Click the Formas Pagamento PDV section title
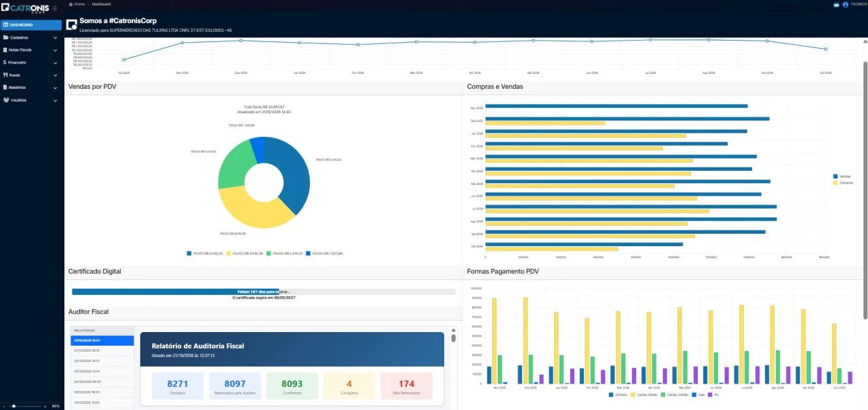868x410 pixels. click(503, 271)
